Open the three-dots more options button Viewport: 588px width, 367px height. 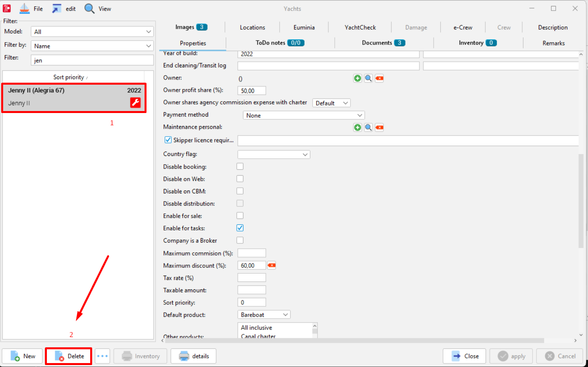tap(102, 356)
